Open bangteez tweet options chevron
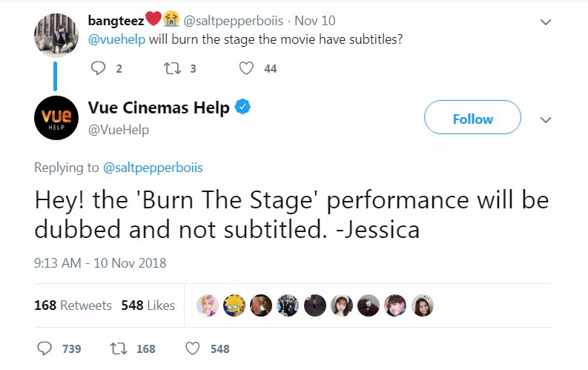This screenshot has width=588, height=370. click(546, 22)
